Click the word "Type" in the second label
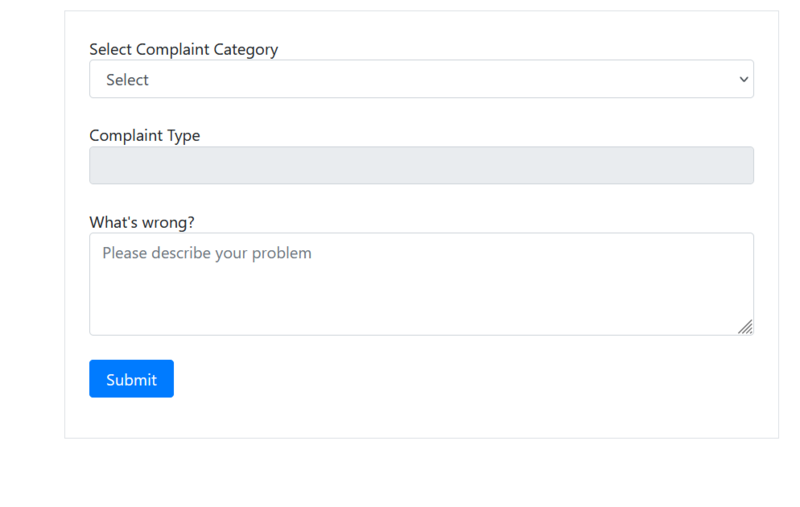Image resolution: width=800 pixels, height=507 pixels. (182, 136)
